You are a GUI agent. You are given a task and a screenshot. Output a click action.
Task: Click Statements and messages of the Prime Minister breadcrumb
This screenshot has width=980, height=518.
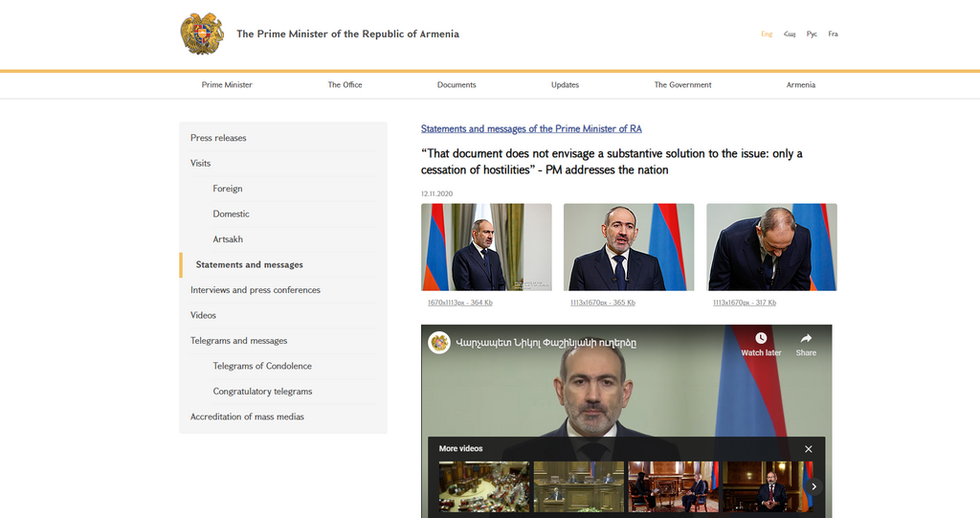pyautogui.click(x=531, y=129)
